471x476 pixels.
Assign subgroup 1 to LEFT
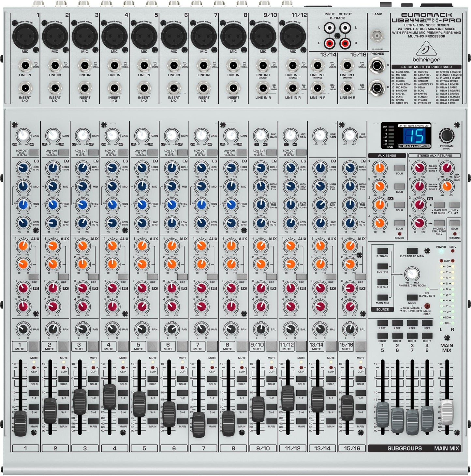[382, 323]
